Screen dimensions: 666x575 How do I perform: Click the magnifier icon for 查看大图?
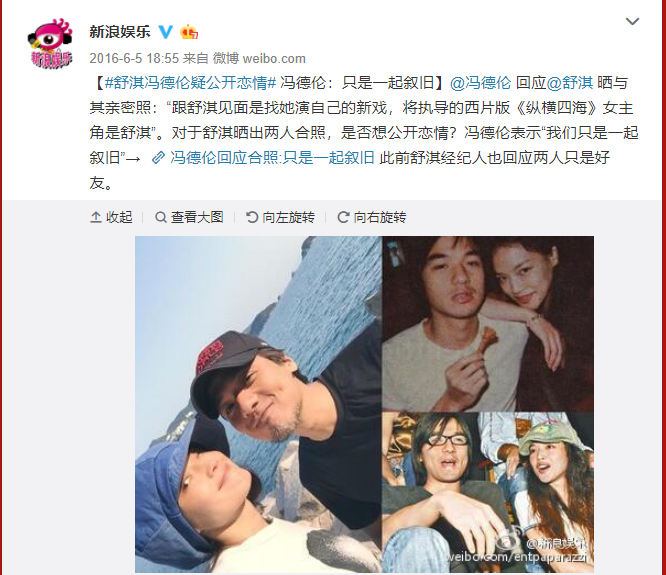coord(161,217)
